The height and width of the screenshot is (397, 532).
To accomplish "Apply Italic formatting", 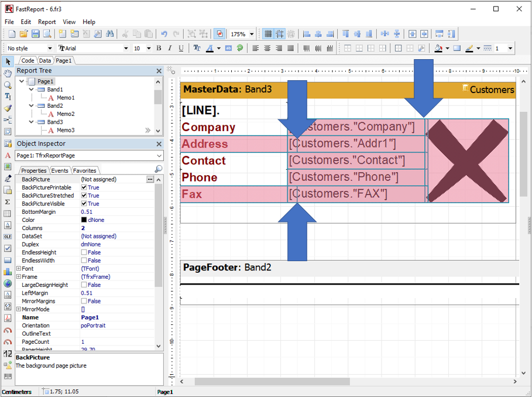I will pyautogui.click(x=170, y=48).
